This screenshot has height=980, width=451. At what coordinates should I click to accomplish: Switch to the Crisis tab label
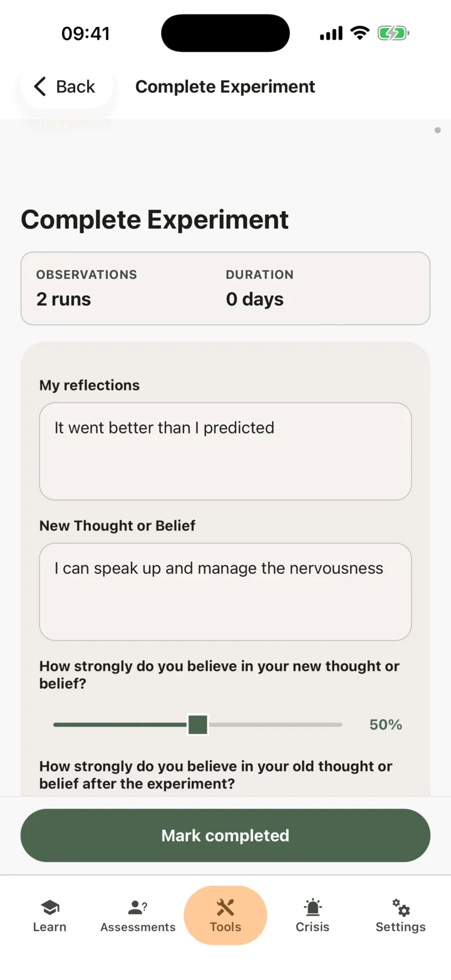(x=313, y=927)
